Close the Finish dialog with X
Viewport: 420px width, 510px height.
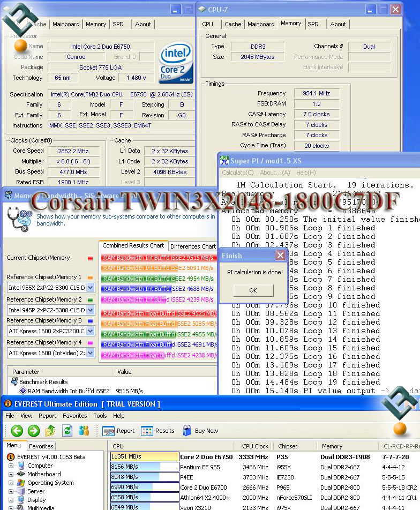280,256
